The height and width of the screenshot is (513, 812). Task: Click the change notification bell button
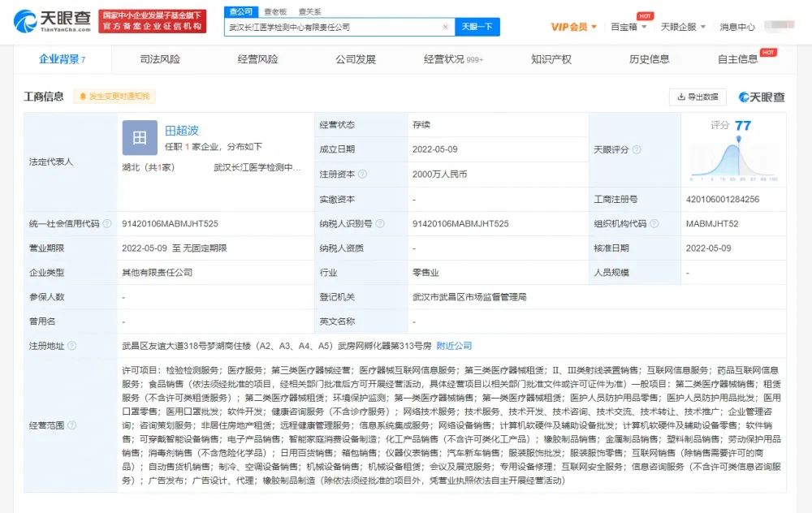click(x=114, y=97)
